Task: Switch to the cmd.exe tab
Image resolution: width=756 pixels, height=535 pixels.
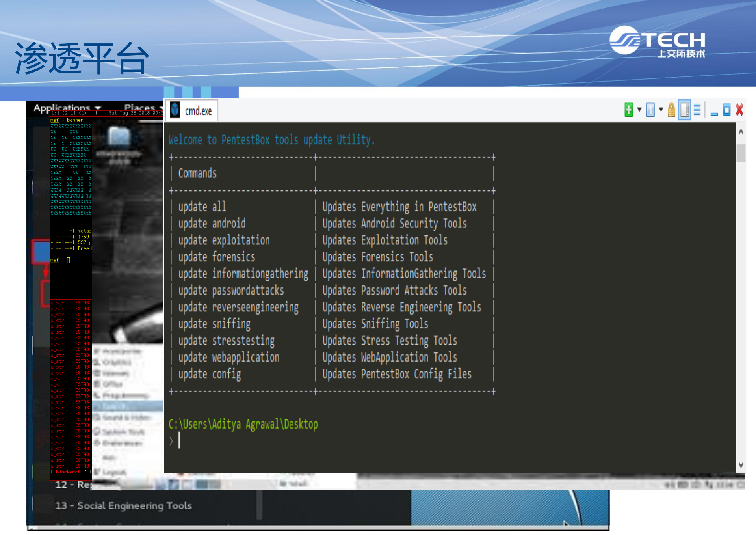Action: (198, 110)
